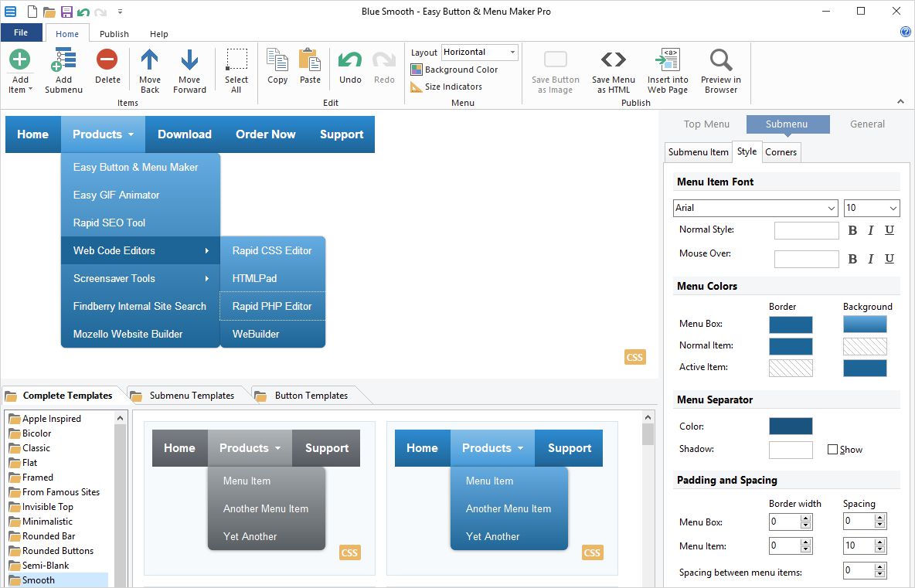The height and width of the screenshot is (588, 915).
Task: Toggle underline for Mouse Over font
Action: click(x=889, y=259)
